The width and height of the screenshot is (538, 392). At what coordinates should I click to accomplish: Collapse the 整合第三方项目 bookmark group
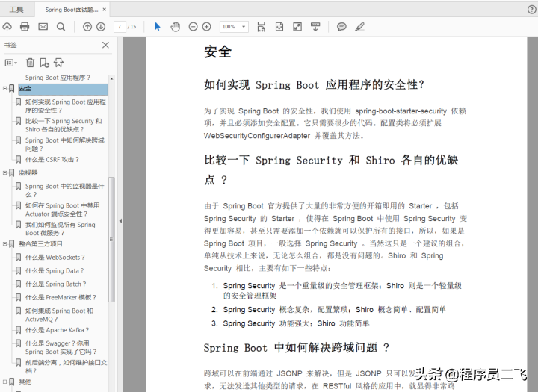click(4, 244)
